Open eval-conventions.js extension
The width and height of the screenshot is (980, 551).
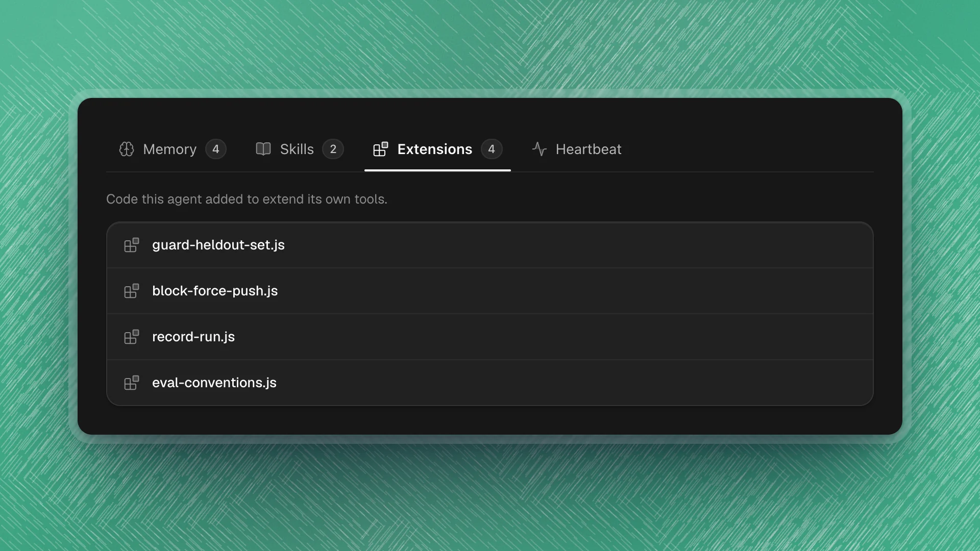(x=490, y=383)
